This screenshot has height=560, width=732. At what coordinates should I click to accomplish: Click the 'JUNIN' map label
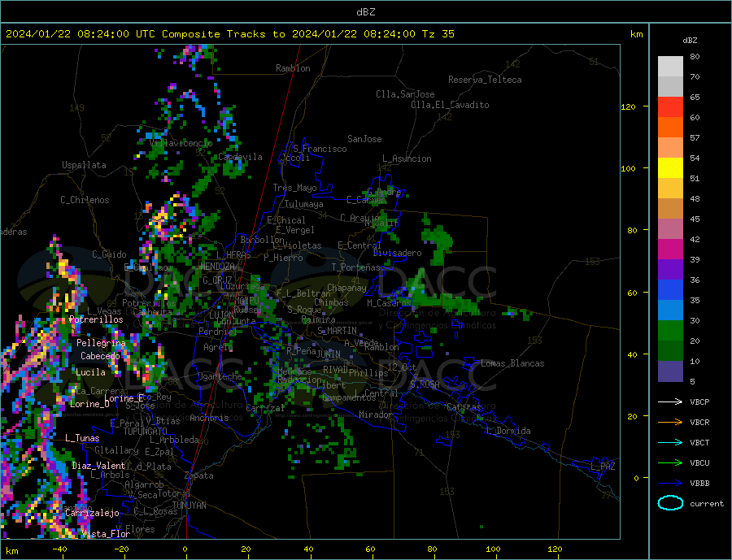329,354
